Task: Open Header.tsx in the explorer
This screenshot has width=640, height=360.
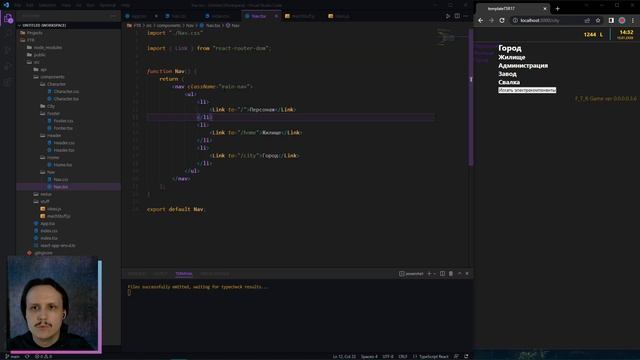Action: [61, 150]
